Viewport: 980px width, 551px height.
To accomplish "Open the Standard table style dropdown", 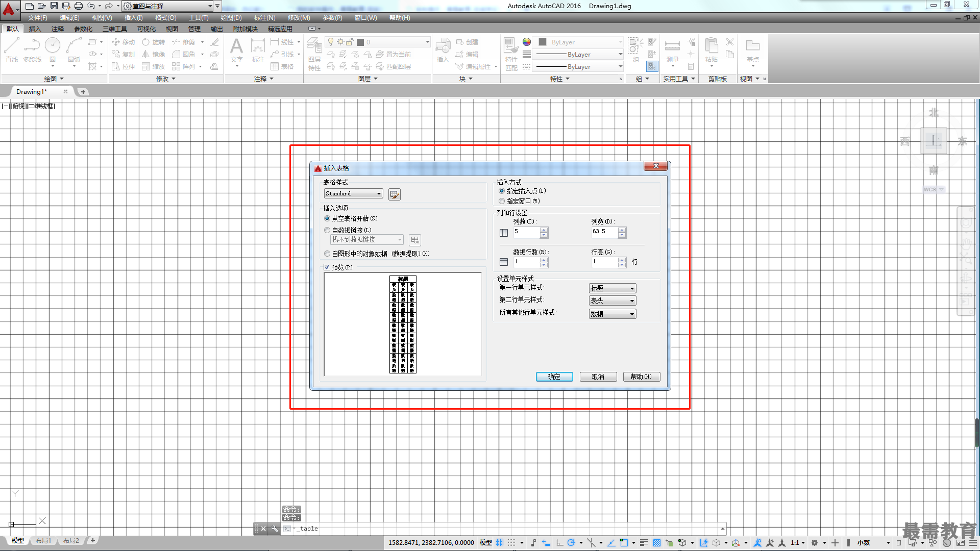I will point(353,194).
